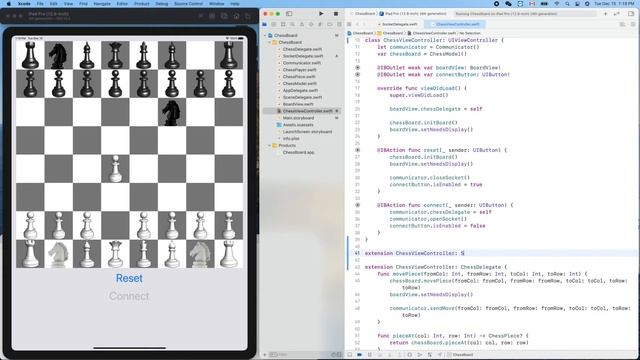Select ChessPlayer.swift in the navigator
This screenshot has height=360, width=640.
[x=300, y=70]
